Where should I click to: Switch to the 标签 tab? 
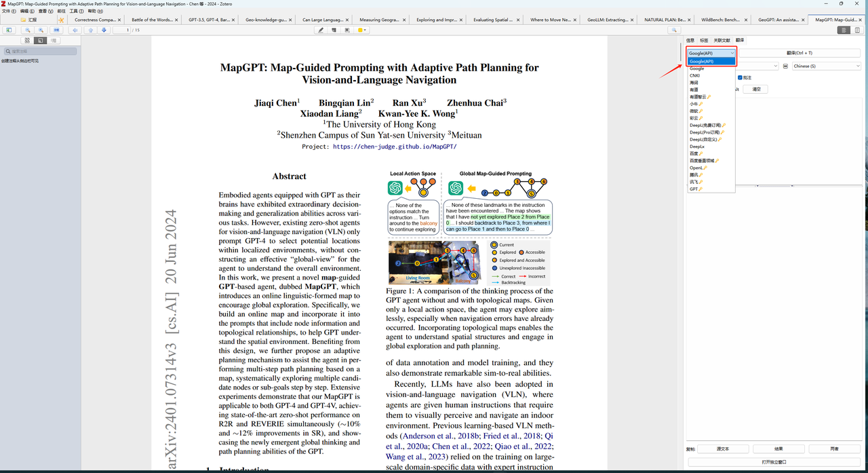click(x=704, y=41)
